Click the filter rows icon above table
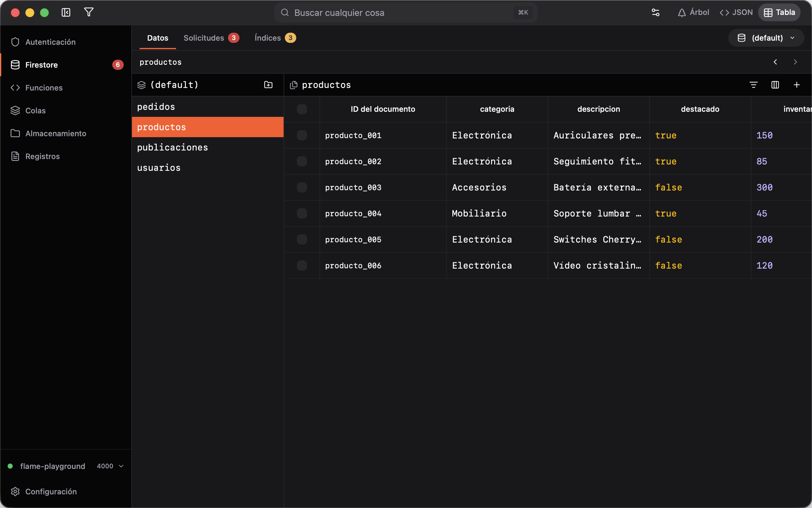The width and height of the screenshot is (812, 508). [x=753, y=85]
